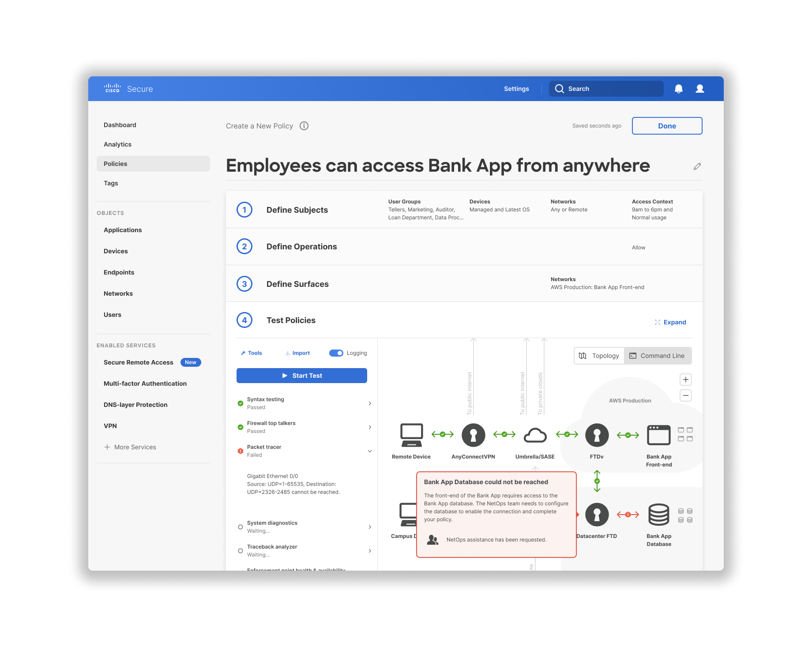Open Applications objects
The height and width of the screenshot is (647, 812).
point(123,230)
